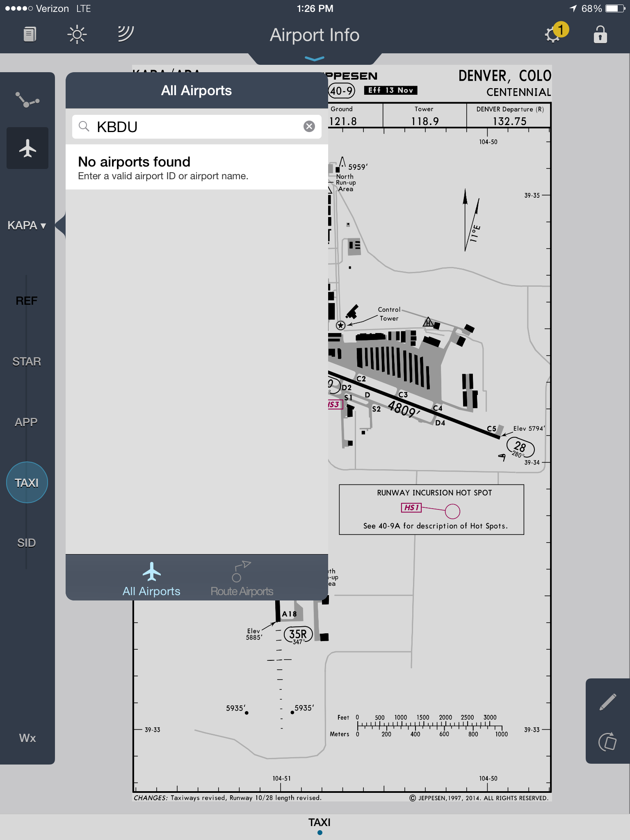Tap the status bar clock 1:26 PM
The height and width of the screenshot is (840, 630).
coord(315,9)
